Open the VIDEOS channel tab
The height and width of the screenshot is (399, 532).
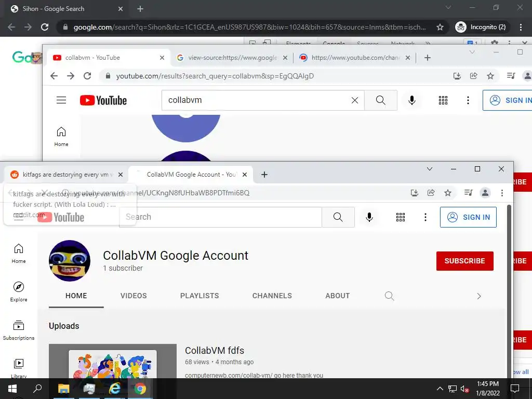pyautogui.click(x=134, y=296)
